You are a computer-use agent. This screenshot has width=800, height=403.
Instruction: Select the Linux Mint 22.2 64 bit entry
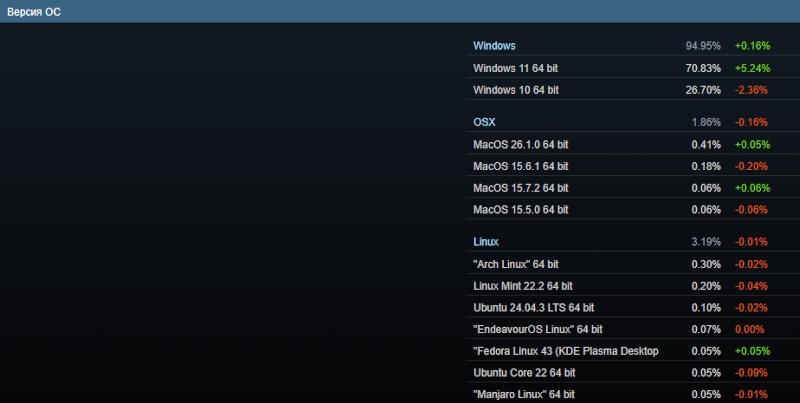coord(516,286)
